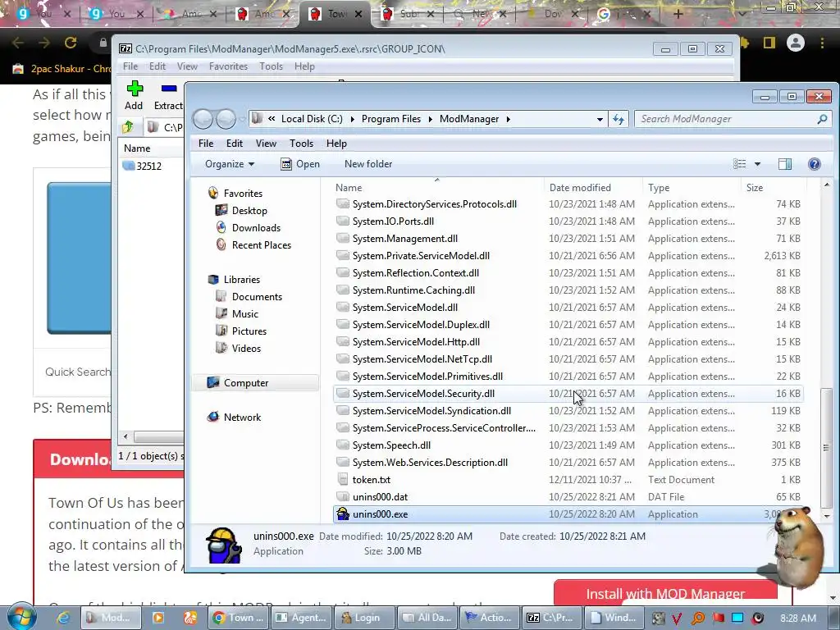Open the Explorer File menu

pos(206,144)
